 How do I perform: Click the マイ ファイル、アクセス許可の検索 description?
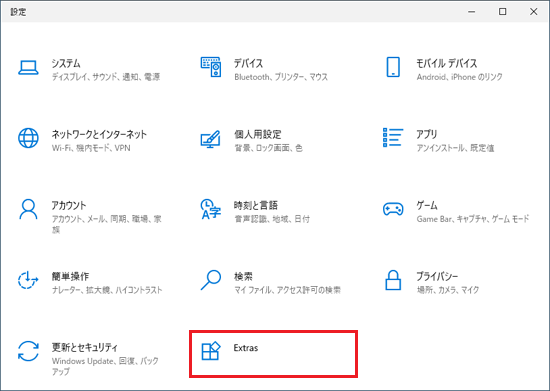click(287, 290)
